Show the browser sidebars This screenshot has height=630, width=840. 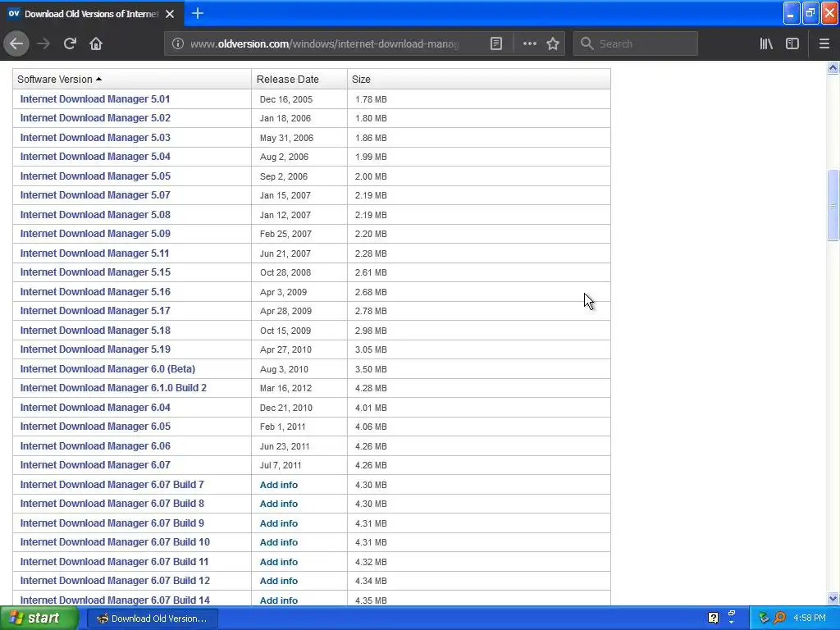click(x=792, y=43)
